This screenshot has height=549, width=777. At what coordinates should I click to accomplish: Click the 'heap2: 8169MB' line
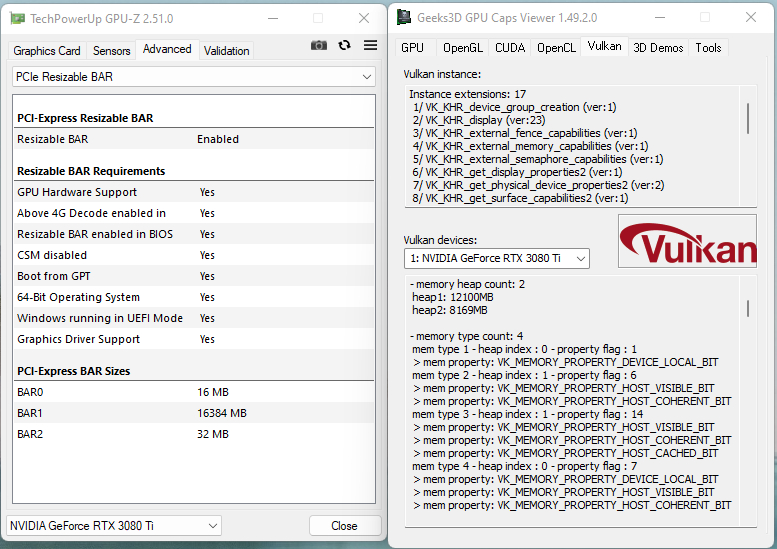click(450, 310)
